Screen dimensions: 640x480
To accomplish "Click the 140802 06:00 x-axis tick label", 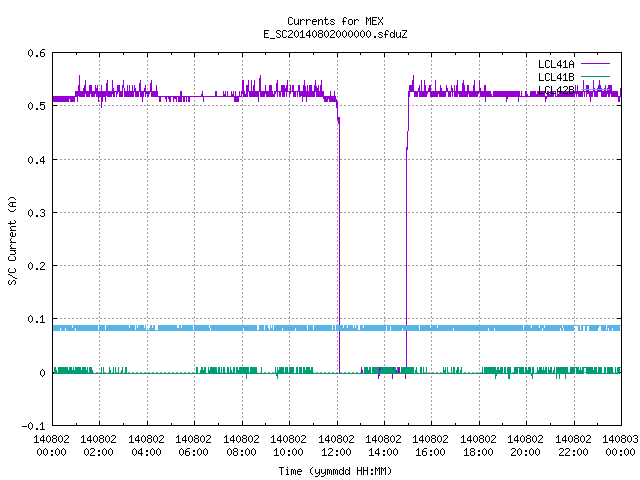I will point(193,446).
